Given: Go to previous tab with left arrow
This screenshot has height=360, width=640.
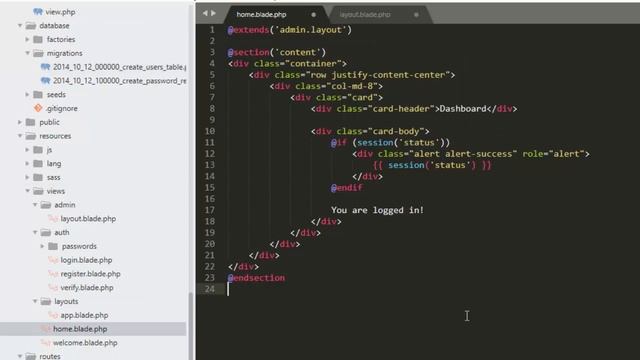Looking at the screenshot, I should (205, 13).
